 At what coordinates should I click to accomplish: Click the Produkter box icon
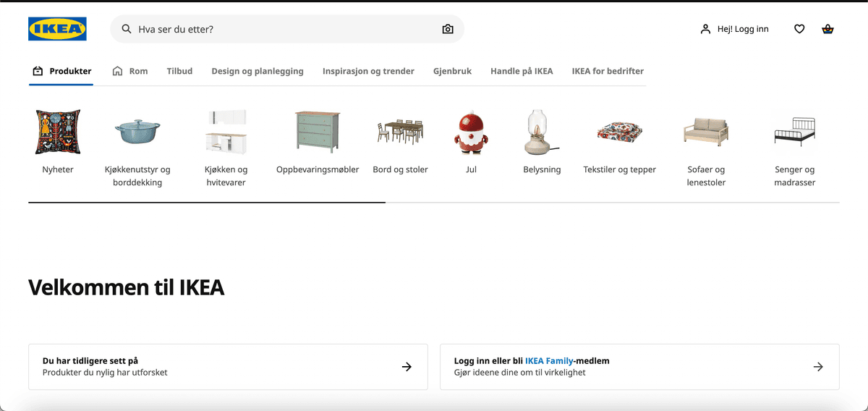(38, 71)
